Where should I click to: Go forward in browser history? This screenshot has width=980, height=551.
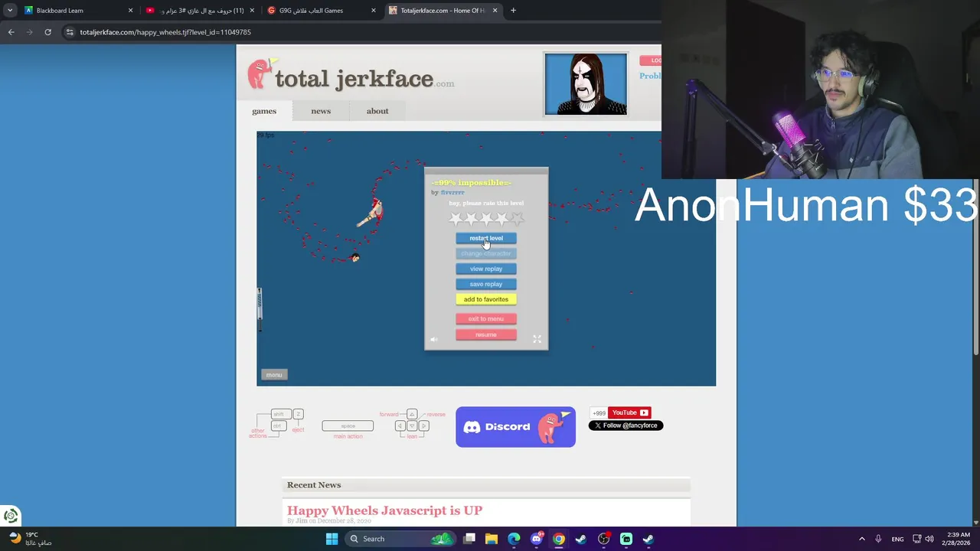pos(29,32)
